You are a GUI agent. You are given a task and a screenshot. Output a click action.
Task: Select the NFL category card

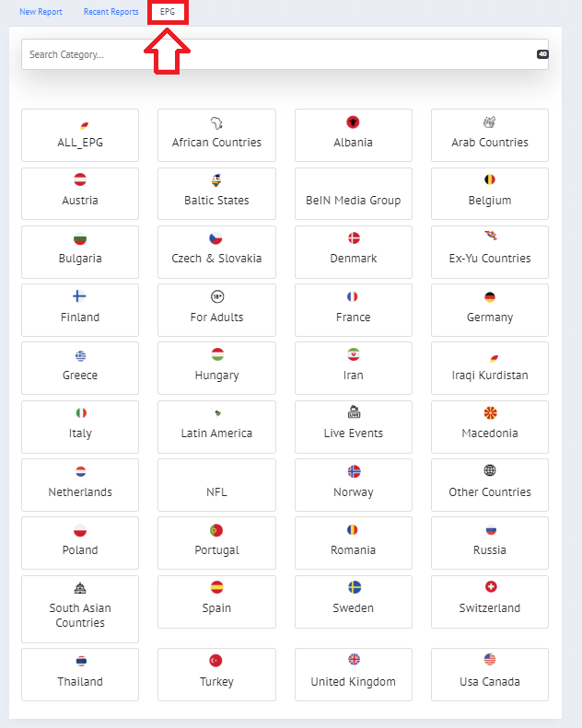click(216, 485)
